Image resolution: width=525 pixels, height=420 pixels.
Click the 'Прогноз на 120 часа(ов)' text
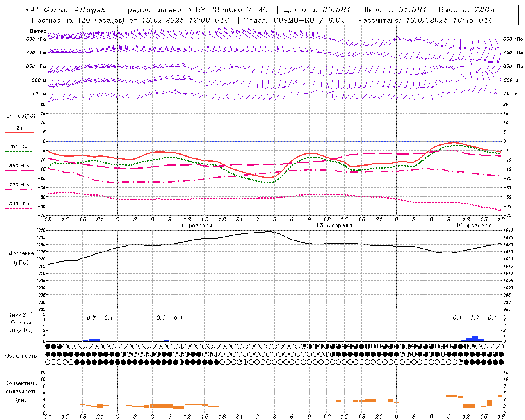78,20
